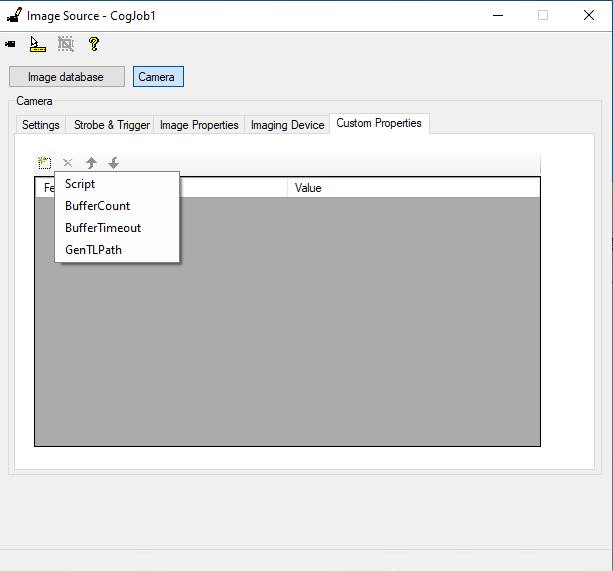This screenshot has width=613, height=571.
Task: Open the calibration tool icon
Action: point(38,44)
